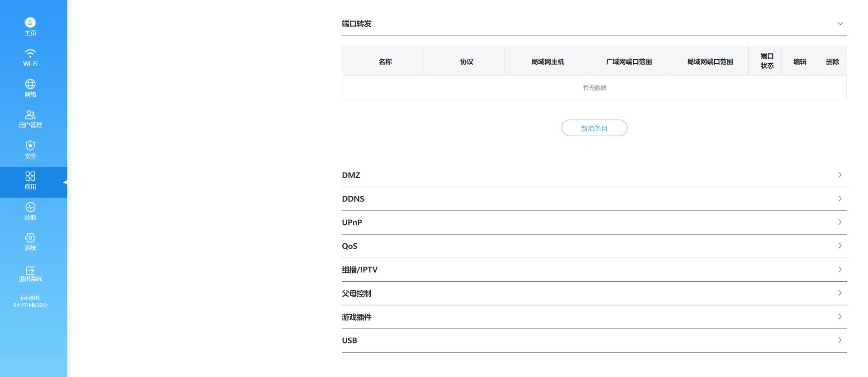
Task: Click the 新增条目 button
Action: point(594,128)
